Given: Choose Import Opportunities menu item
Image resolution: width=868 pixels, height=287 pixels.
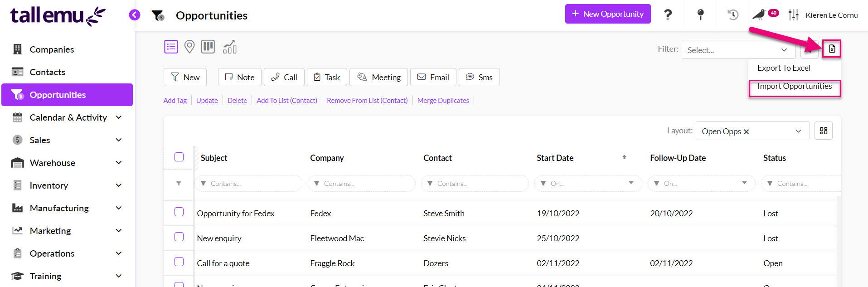Looking at the screenshot, I should point(795,86).
